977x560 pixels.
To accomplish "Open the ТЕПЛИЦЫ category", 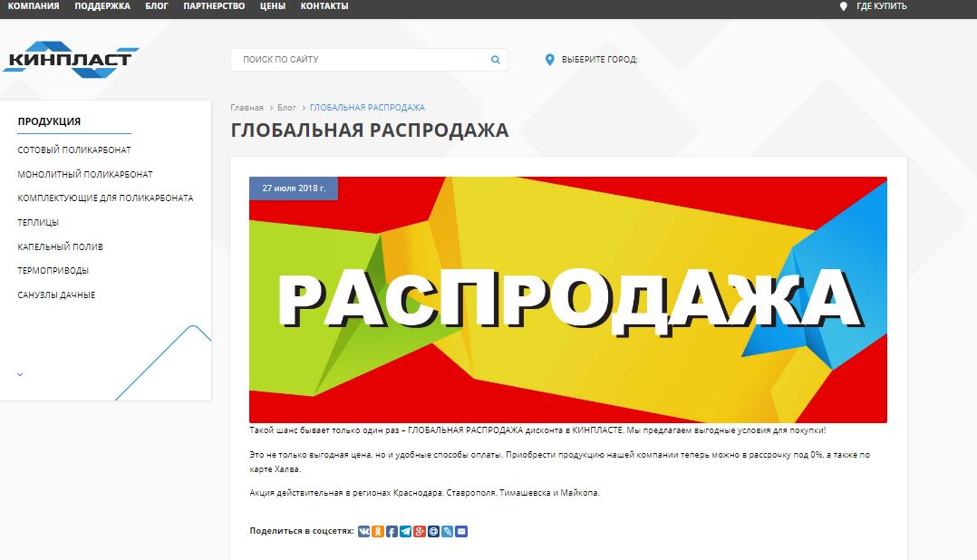I will (x=38, y=222).
